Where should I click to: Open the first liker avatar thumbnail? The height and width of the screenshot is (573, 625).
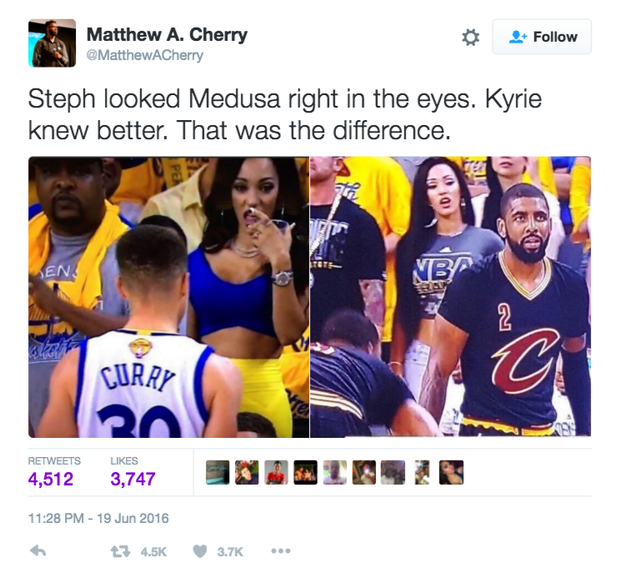coord(218,473)
